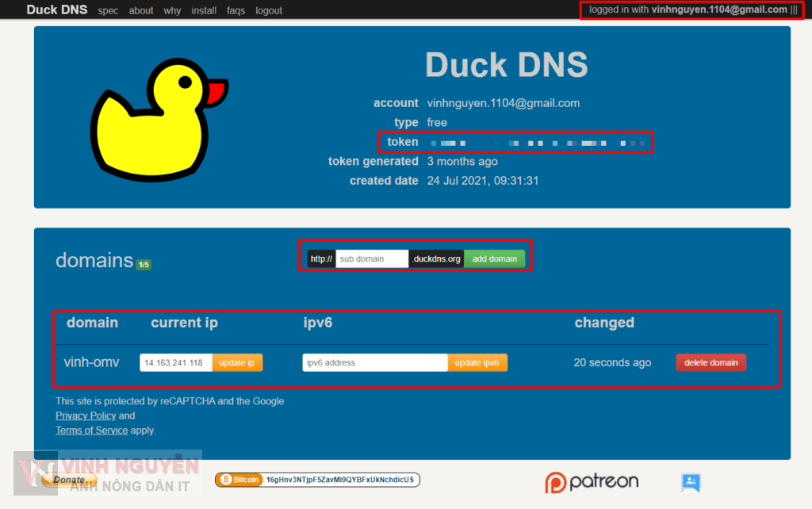
Task: Open the Terms of Service link
Action: point(91,430)
